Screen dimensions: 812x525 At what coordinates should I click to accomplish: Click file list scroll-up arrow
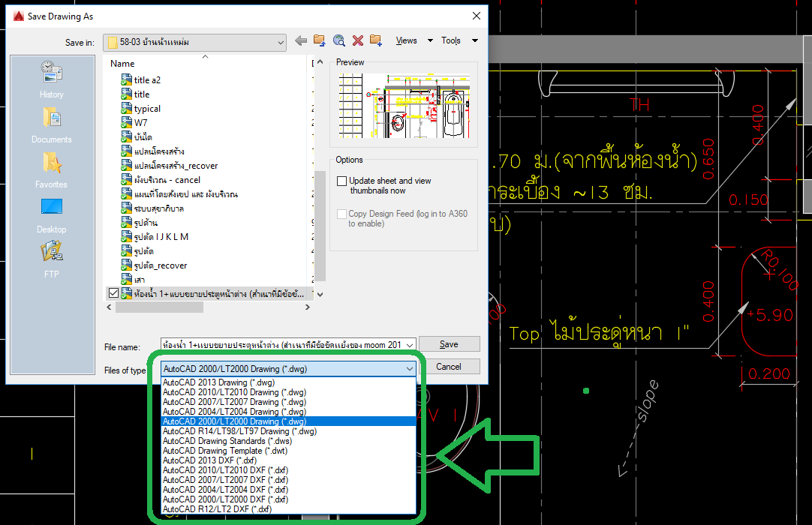click(x=320, y=62)
